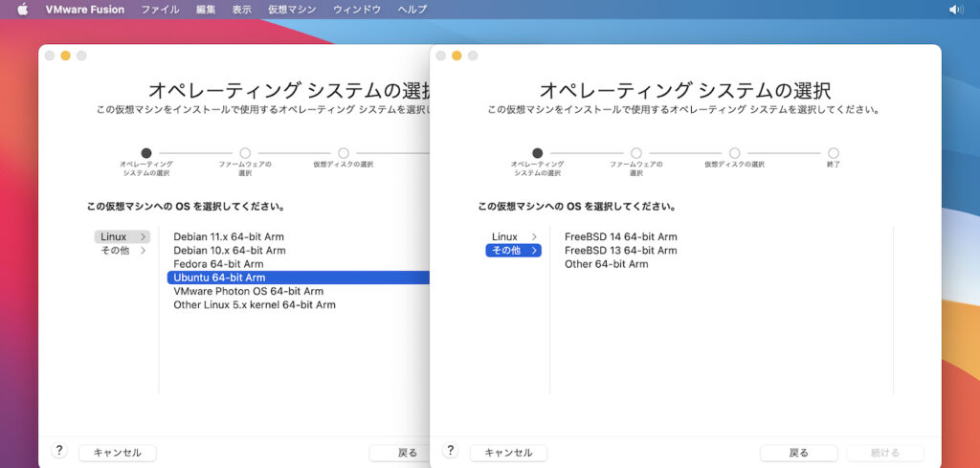Open help in the right window
This screenshot has height=468, width=980.
(450, 451)
